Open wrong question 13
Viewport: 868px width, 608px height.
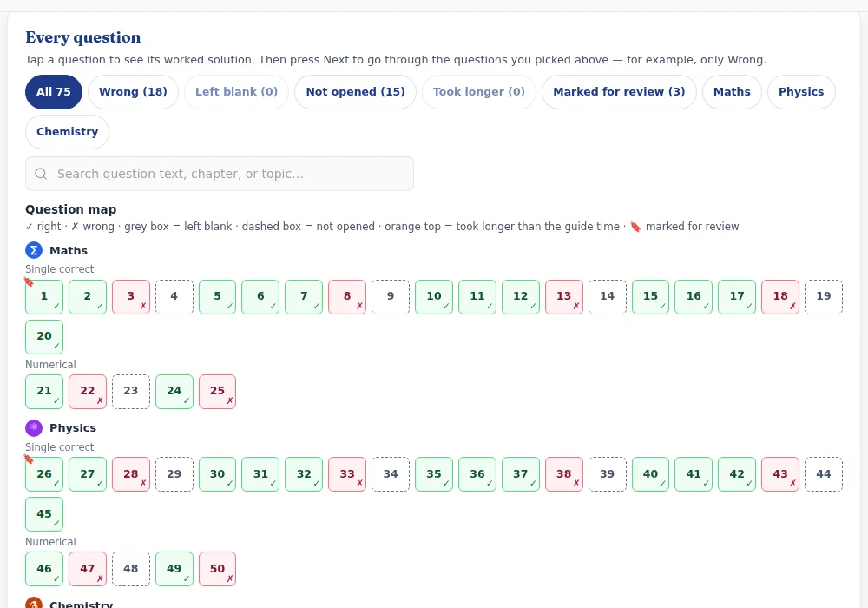564,297
